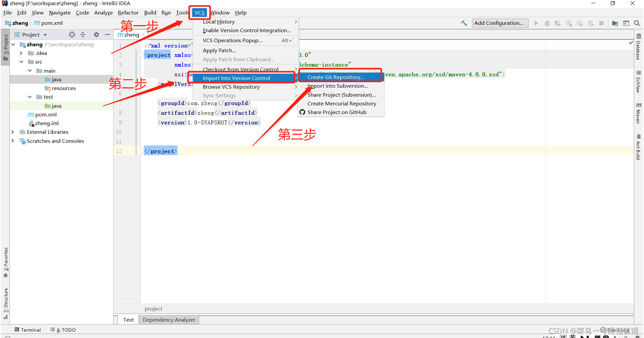The width and height of the screenshot is (644, 338).
Task: Click the Collapse All icon in Project panel
Action: point(83,34)
